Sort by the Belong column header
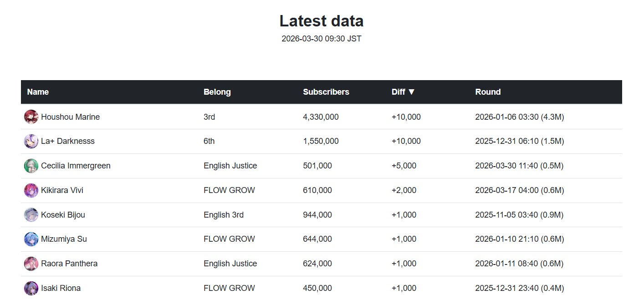 click(x=217, y=92)
